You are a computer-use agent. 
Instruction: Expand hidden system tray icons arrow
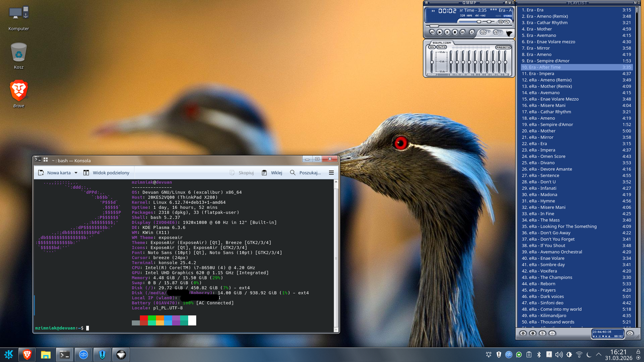pyautogui.click(x=600, y=355)
